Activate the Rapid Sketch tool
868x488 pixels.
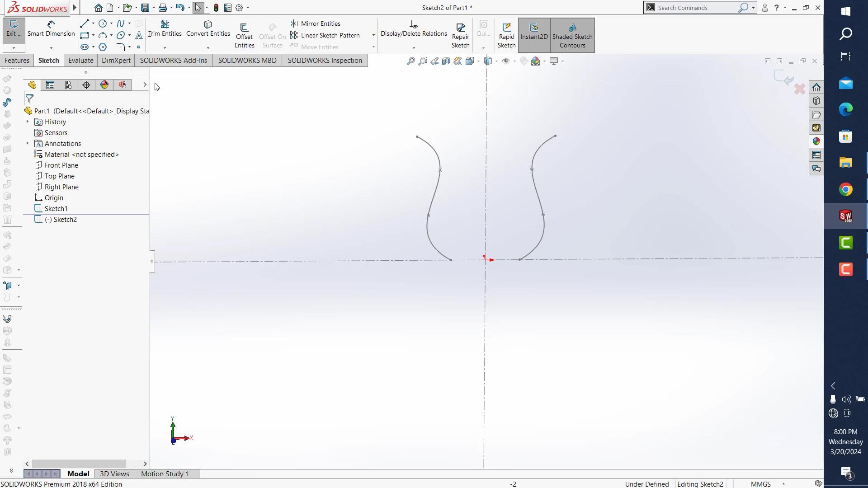click(506, 35)
